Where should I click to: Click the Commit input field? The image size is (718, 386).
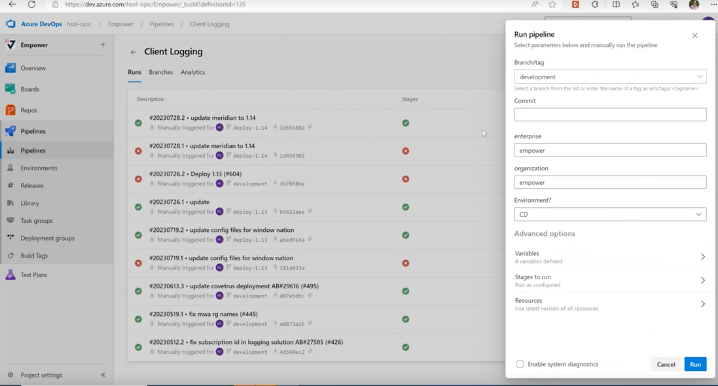[610, 114]
